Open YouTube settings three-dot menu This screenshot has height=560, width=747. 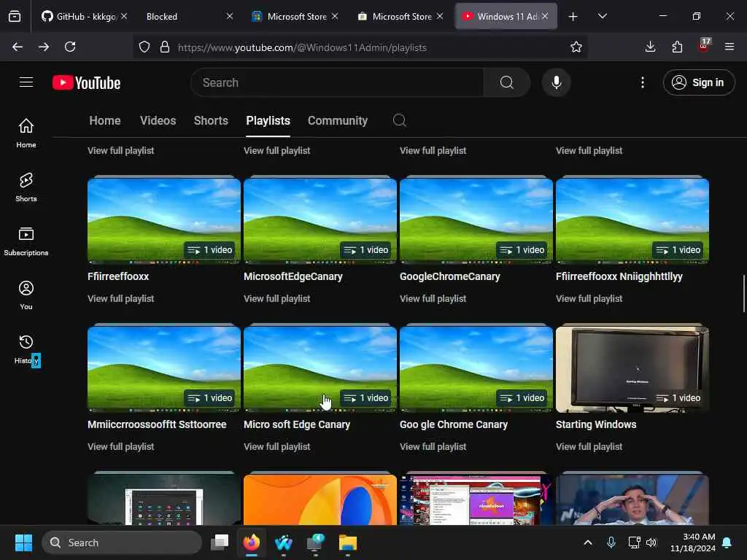click(643, 82)
